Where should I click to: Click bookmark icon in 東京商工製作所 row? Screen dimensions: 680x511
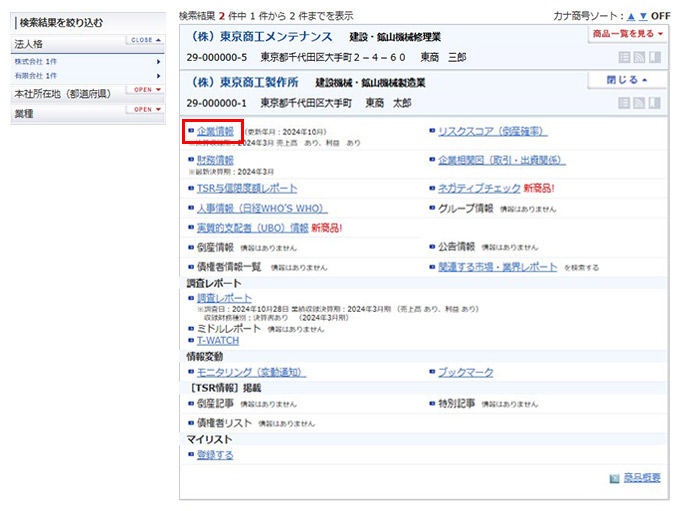click(654, 103)
